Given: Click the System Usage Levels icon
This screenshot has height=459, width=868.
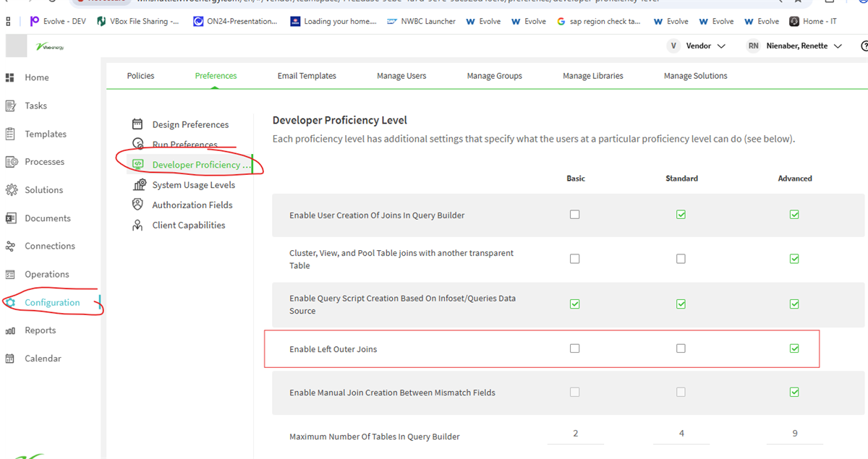Looking at the screenshot, I should (x=137, y=185).
